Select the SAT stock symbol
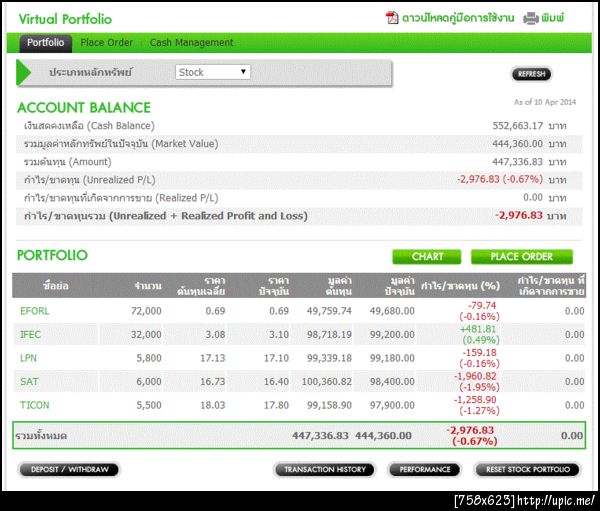 pos(29,382)
